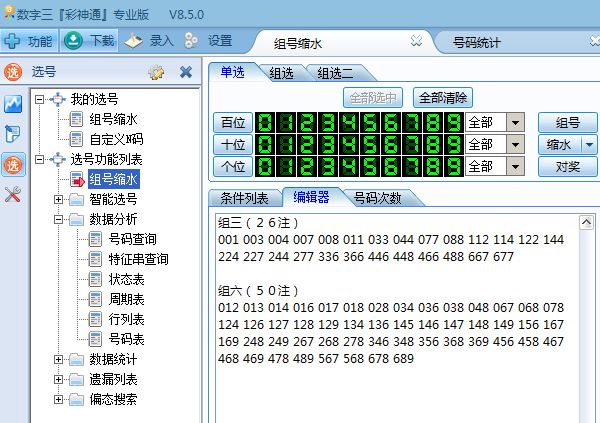This screenshot has height=423, width=600.
Task: Open the 号码表 tree item
Action: (x=126, y=339)
